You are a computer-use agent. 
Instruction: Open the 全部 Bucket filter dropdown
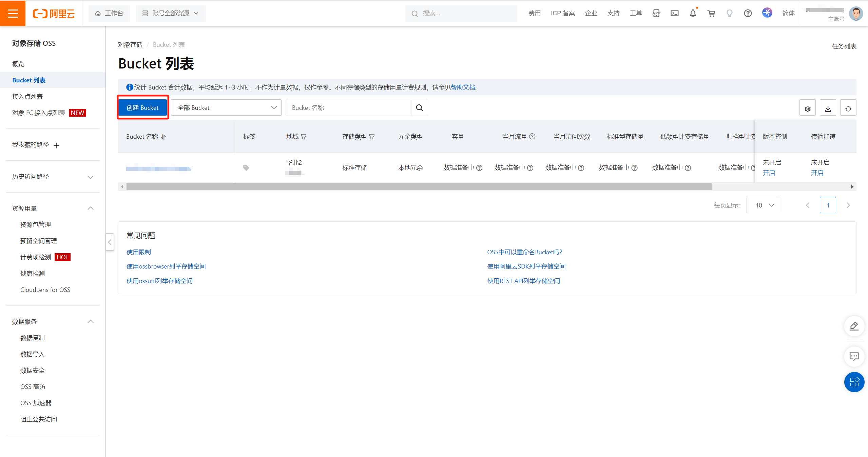click(x=226, y=108)
